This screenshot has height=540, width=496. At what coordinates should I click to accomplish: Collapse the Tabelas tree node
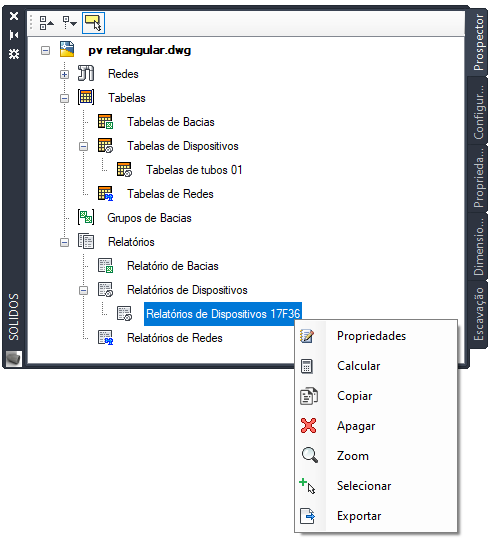[64, 98]
